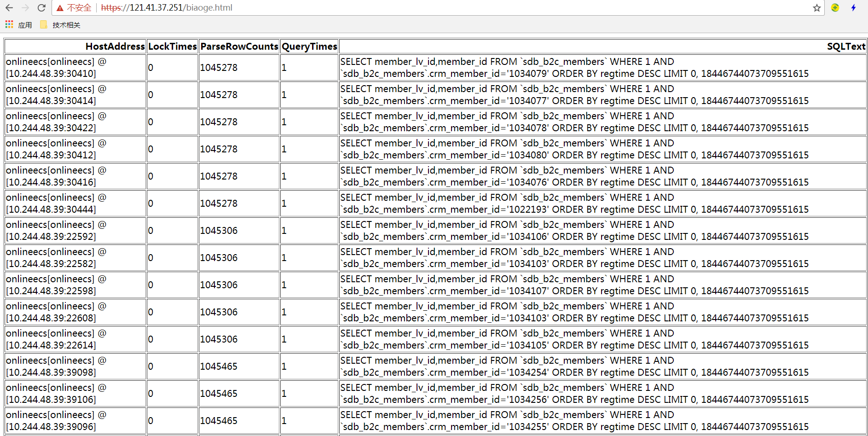Click ParseRowCounts 1045306 in port 22592 row
The width and height of the screenshot is (868, 436).
(x=239, y=231)
